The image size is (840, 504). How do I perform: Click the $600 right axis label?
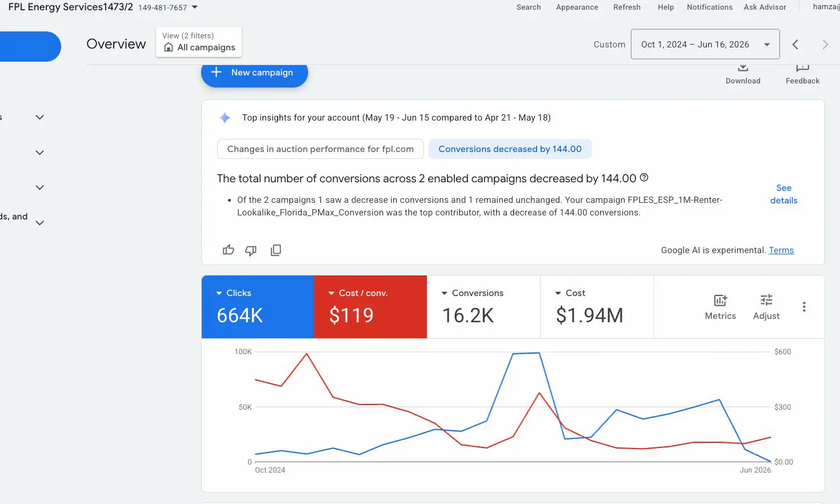782,352
